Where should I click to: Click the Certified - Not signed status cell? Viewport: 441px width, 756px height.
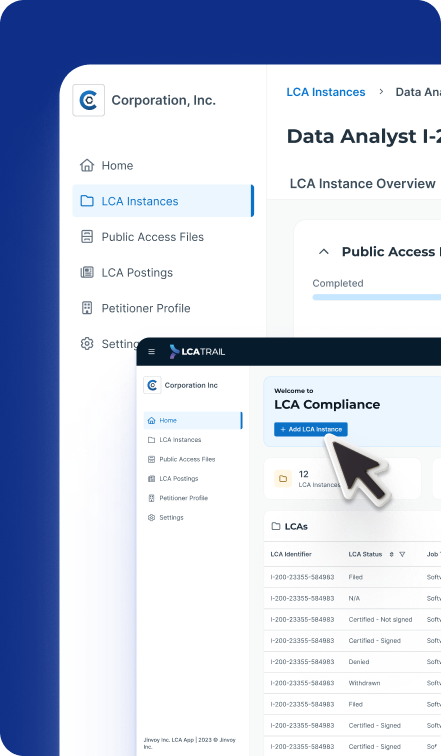(x=380, y=620)
